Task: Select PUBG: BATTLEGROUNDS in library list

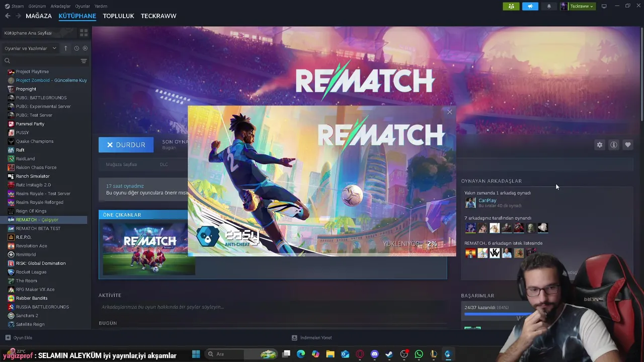Action: pos(47,98)
